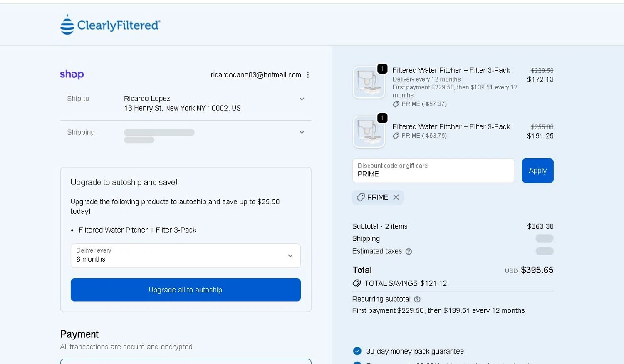
Task: Click First payment $229.50 recurring text line
Action: pyautogui.click(x=438, y=311)
